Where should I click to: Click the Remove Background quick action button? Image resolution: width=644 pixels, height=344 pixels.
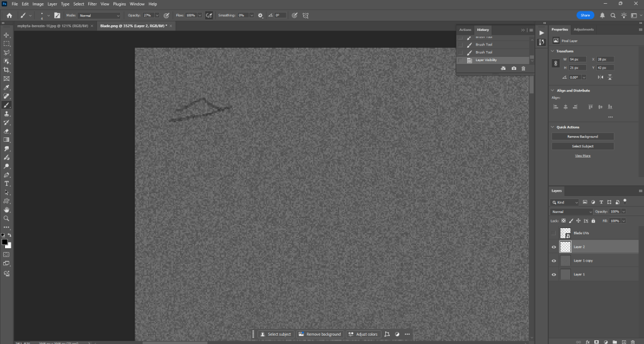582,136
